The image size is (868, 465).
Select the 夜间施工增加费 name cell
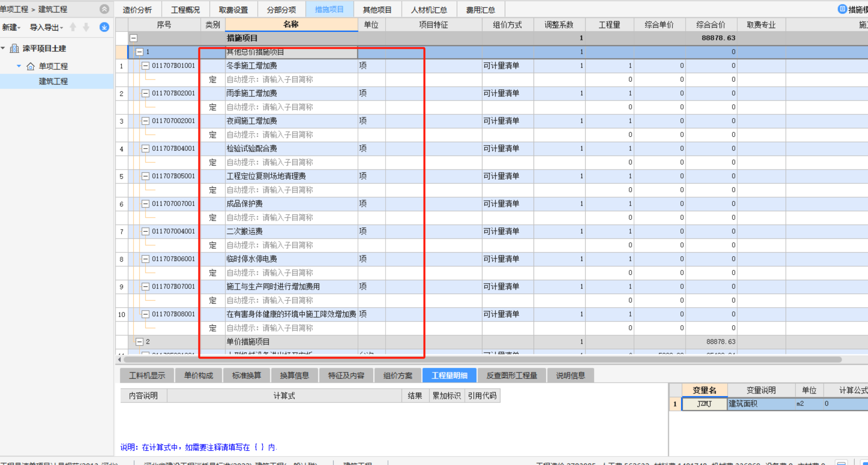[291, 121]
